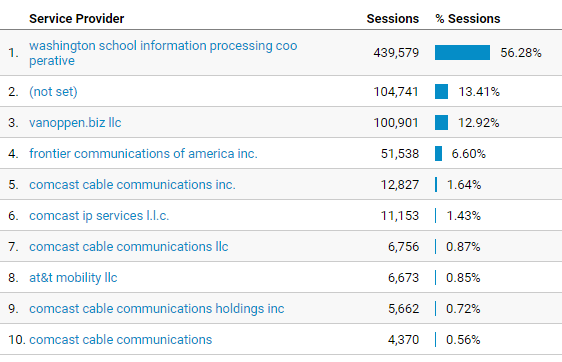The height and width of the screenshot is (362, 562).
Task: Select at&t mobility llc provider
Action: coord(73,278)
